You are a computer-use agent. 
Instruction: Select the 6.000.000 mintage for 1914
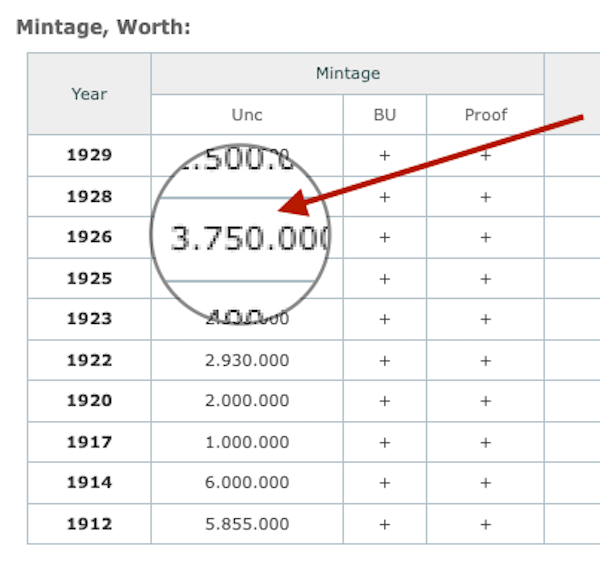tap(247, 483)
